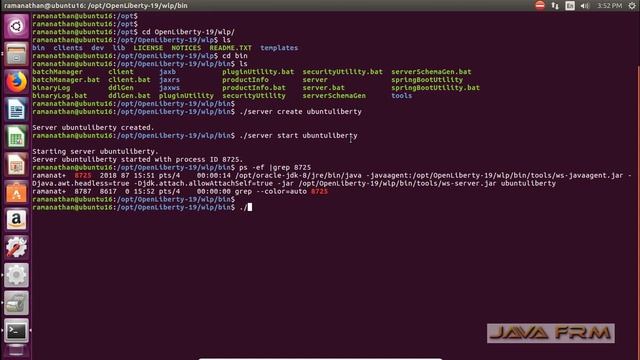The image size is (640, 360).
Task: Click the 'grep --color=auto' process line
Action: [x=180, y=191]
